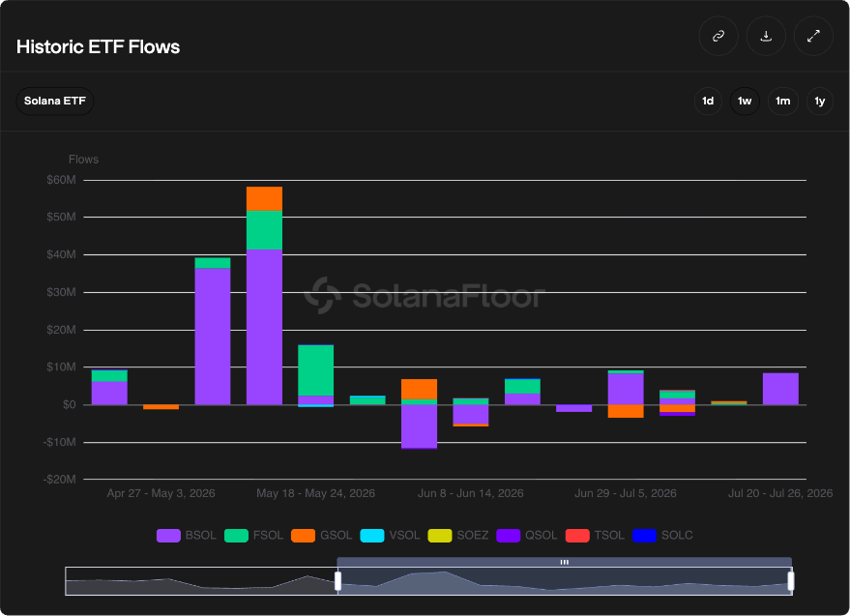Click the left range slider handle
Viewport: 850px width, 616px height.
pos(337,581)
